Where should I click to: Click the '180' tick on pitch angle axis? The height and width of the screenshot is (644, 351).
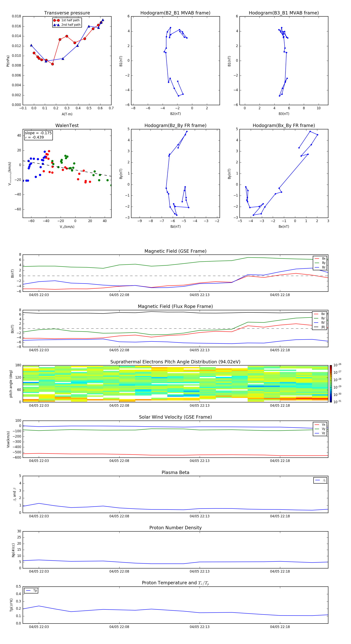[x=18, y=365]
